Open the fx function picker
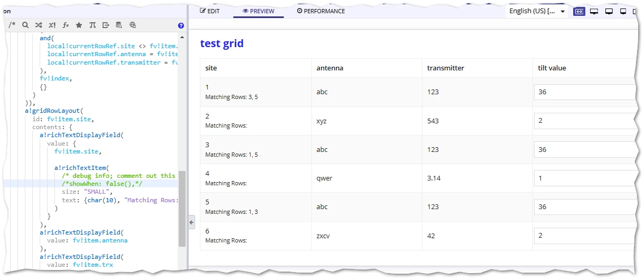The height and width of the screenshot is (279, 644). point(66,25)
